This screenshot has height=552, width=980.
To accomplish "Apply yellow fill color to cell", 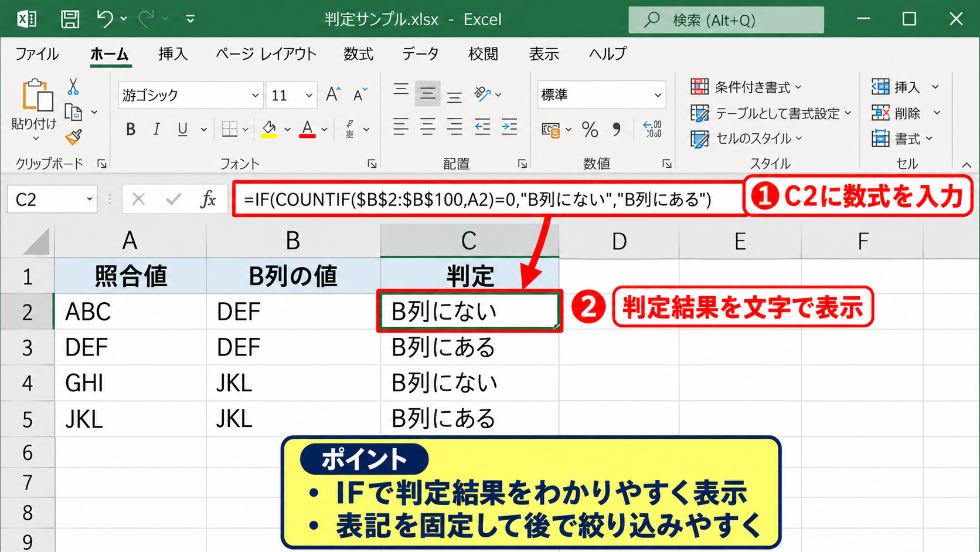I will pos(269,129).
